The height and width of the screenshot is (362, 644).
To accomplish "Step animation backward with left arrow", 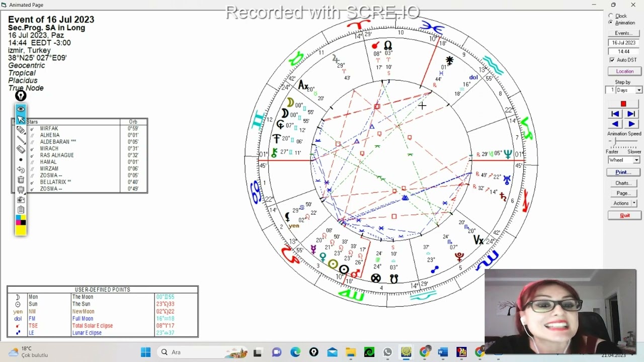I will pyautogui.click(x=615, y=124).
